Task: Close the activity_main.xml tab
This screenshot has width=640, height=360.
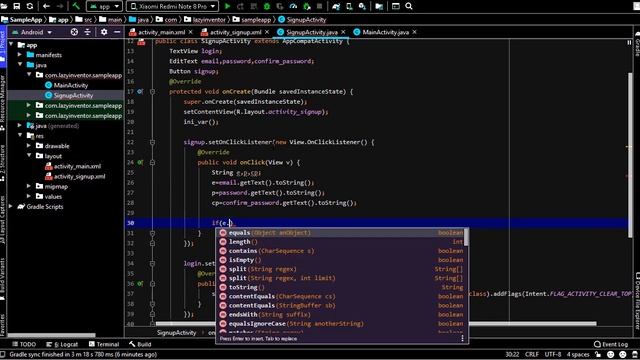Action: [190, 32]
